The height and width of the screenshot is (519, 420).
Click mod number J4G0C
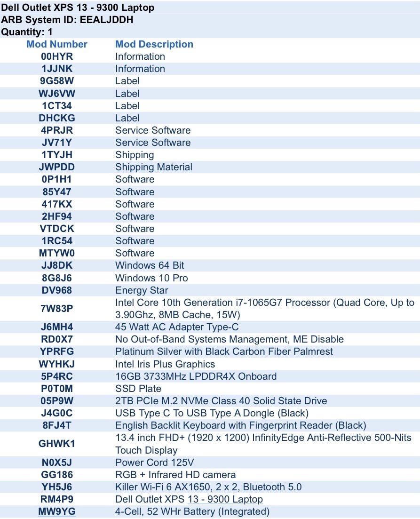[x=57, y=413]
